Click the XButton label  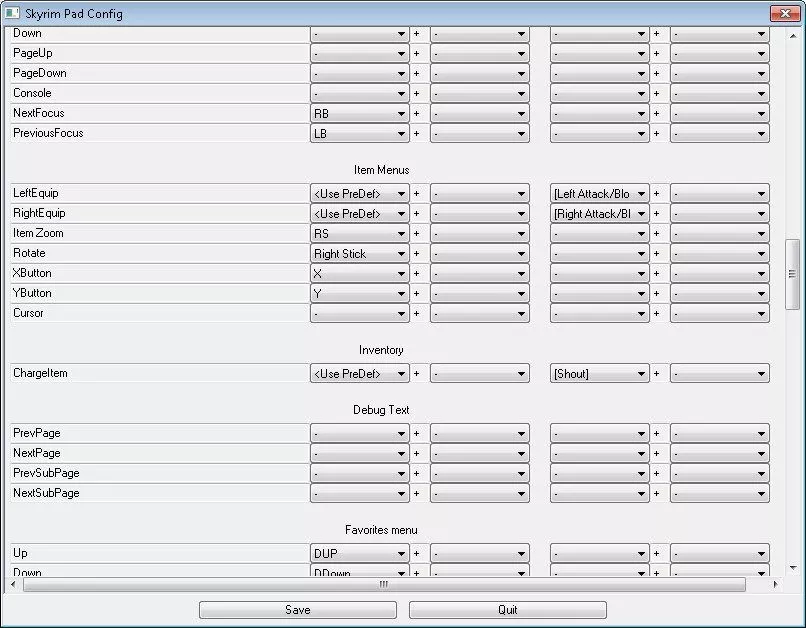[x=32, y=273]
